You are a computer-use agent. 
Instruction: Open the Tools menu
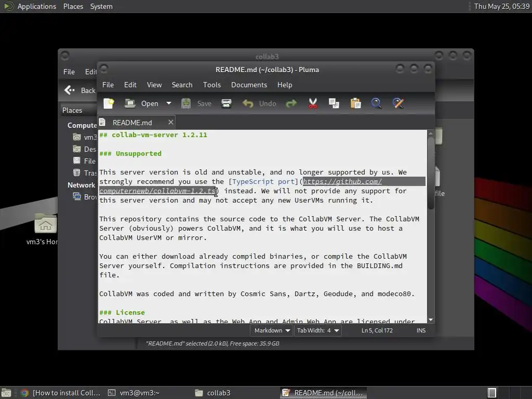pos(212,85)
